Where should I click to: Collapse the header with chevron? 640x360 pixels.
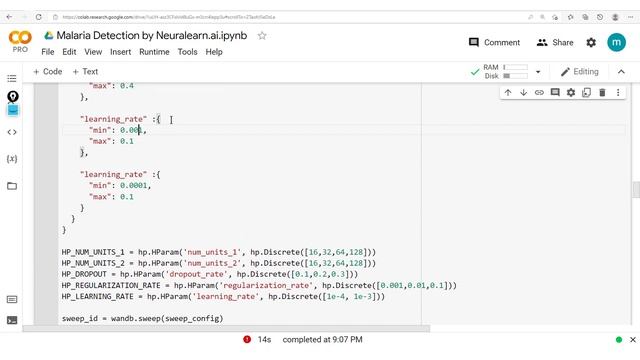click(621, 72)
